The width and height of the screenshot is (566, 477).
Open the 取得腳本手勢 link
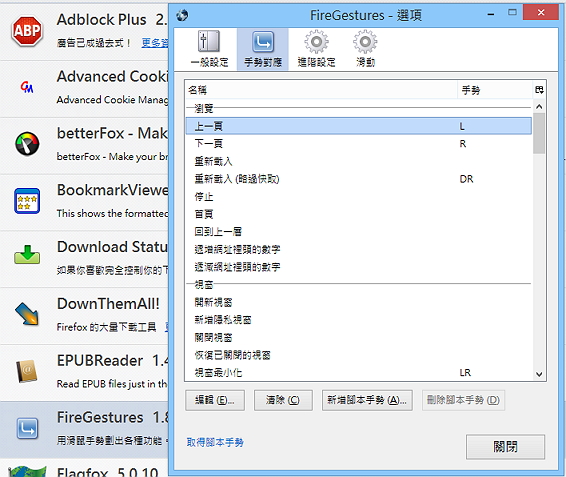[215, 442]
